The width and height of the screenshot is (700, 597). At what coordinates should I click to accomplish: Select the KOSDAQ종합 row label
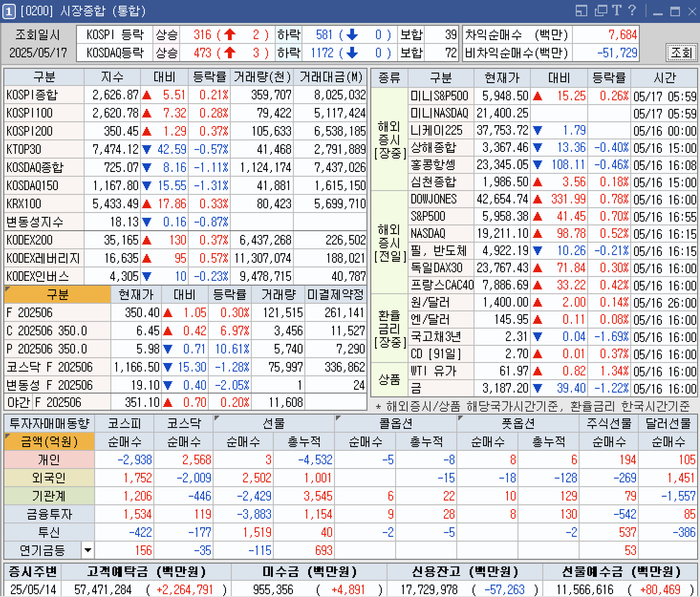44,168
